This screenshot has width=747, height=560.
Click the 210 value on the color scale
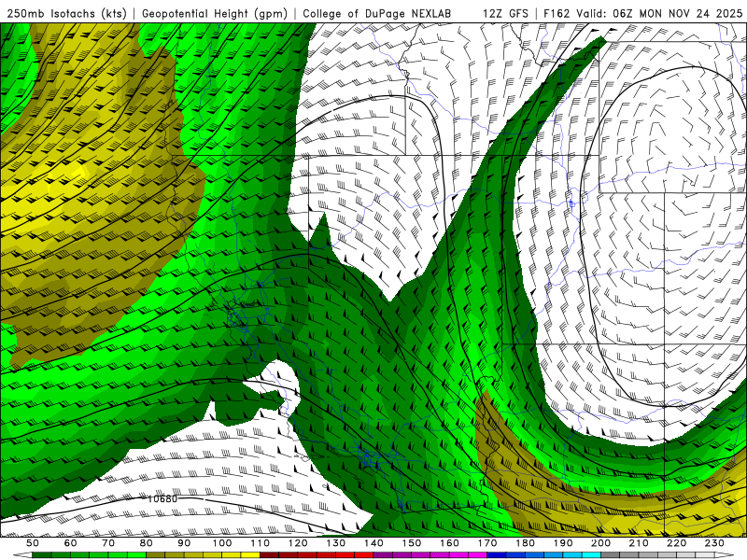[639, 543]
